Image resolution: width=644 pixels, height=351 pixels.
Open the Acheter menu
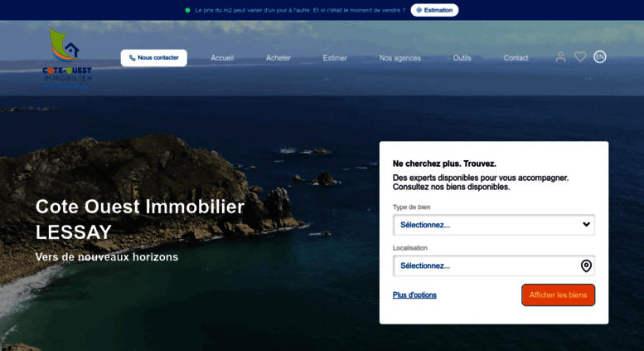click(x=278, y=58)
